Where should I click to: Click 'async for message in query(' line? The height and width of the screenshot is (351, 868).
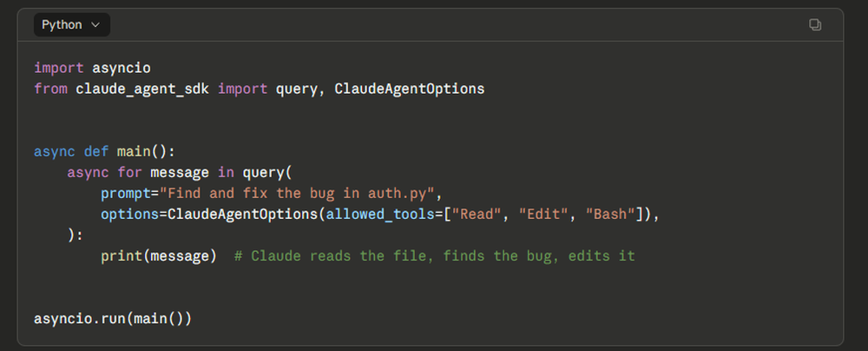tap(180, 172)
